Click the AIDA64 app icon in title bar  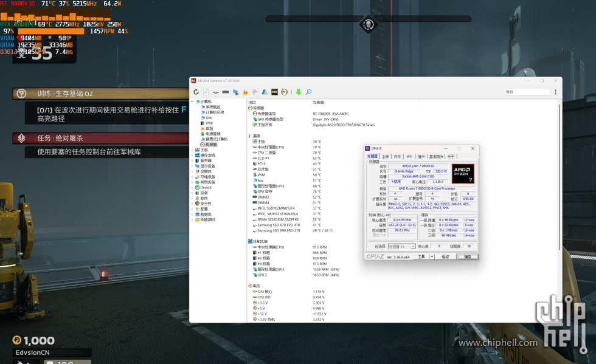click(x=193, y=81)
